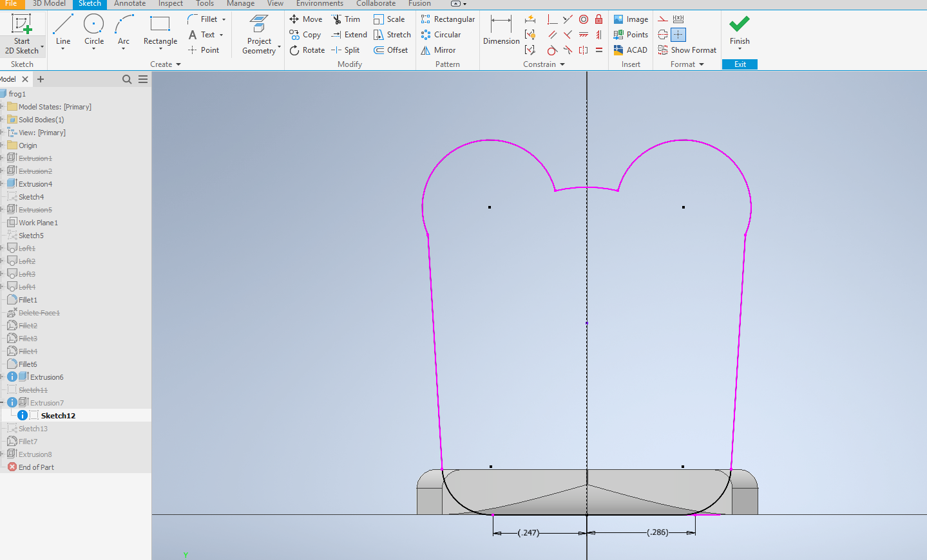Open the Annotate ribbon tab
The image size is (927, 560).
129,4
